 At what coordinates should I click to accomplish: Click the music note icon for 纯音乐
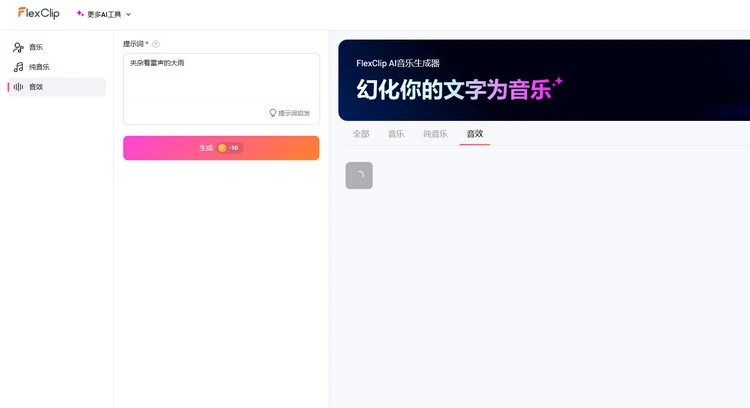(x=18, y=67)
